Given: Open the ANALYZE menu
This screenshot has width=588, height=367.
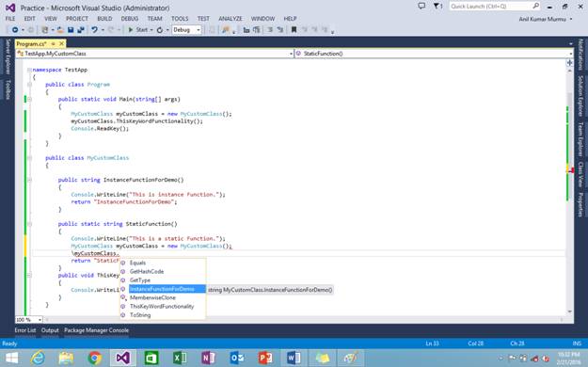Looking at the screenshot, I should pyautogui.click(x=230, y=19).
